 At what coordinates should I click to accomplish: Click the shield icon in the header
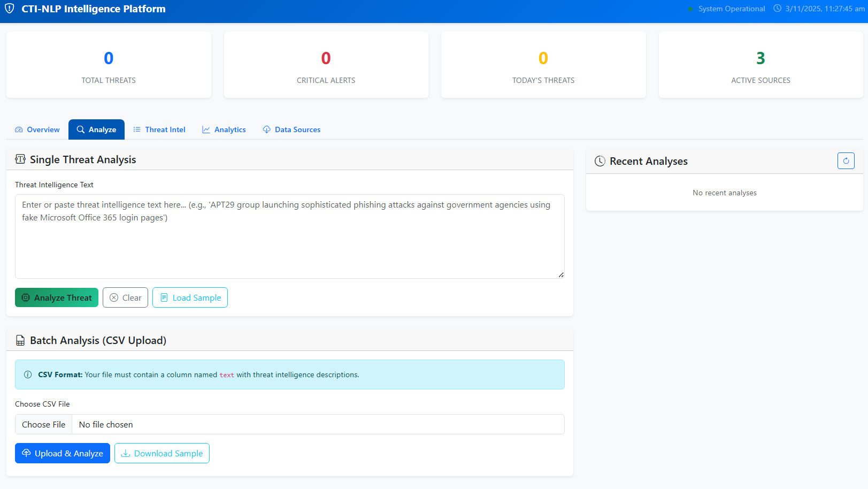[x=9, y=9]
